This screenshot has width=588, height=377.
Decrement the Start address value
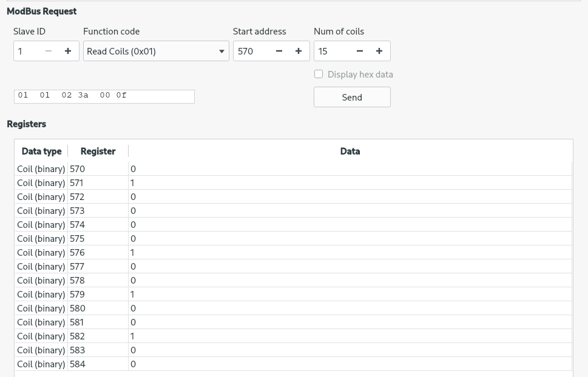pos(279,52)
